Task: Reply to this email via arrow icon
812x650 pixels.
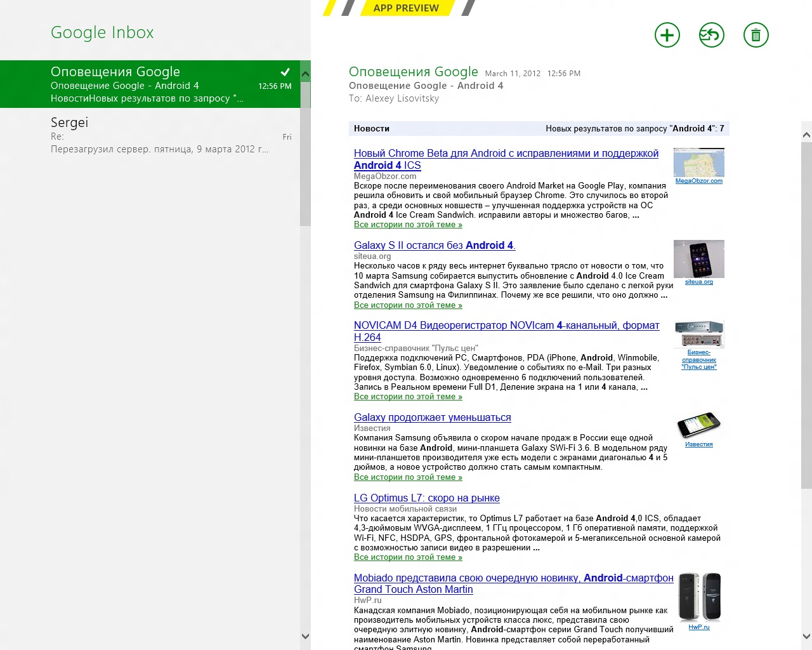Action: 711,35
